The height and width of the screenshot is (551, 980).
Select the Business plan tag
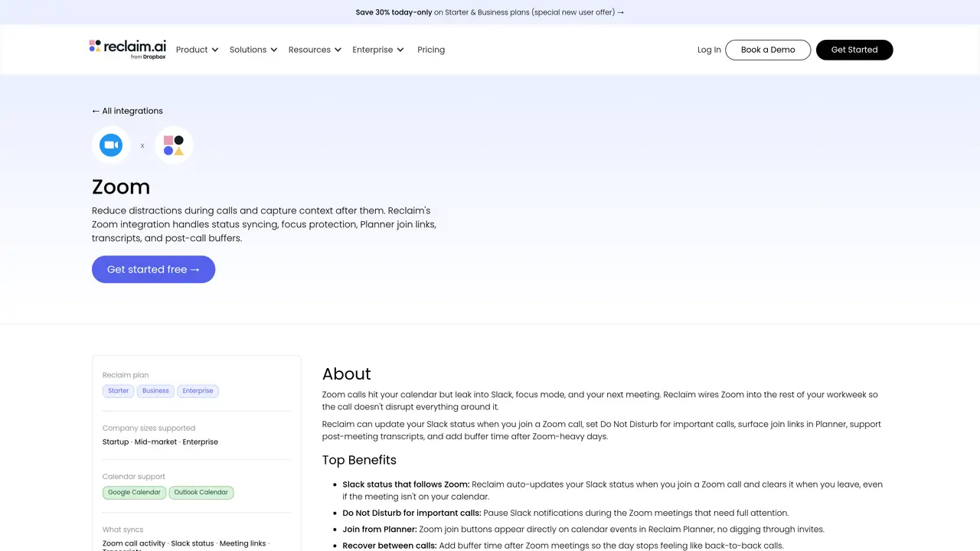click(x=155, y=391)
